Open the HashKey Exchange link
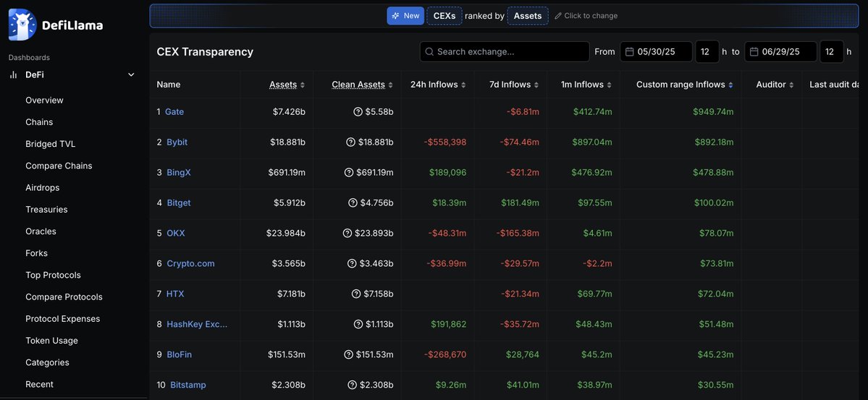Image resolution: width=868 pixels, height=400 pixels. coord(197,324)
